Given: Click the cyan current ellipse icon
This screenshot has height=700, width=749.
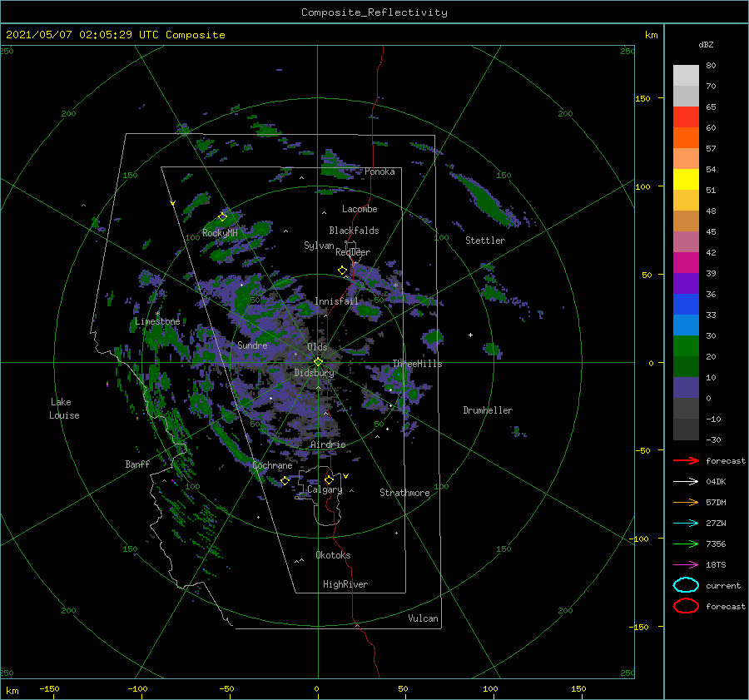Looking at the screenshot, I should pyautogui.click(x=686, y=585).
